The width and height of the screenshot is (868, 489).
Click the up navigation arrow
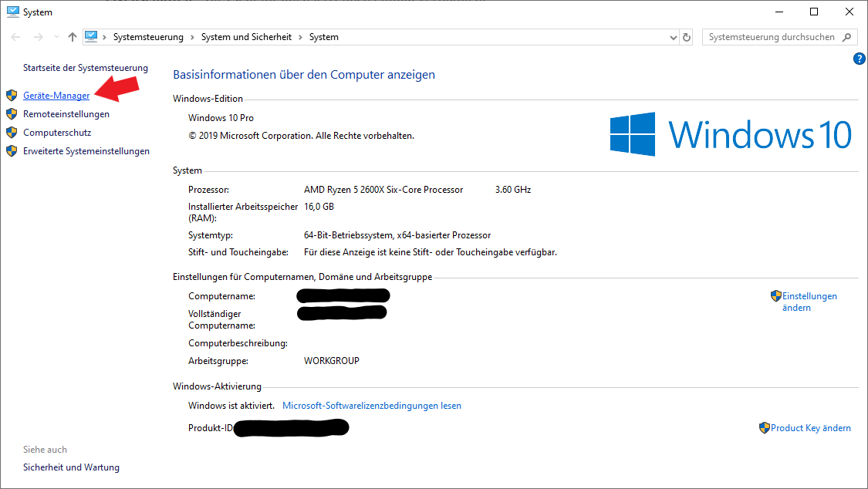(72, 36)
